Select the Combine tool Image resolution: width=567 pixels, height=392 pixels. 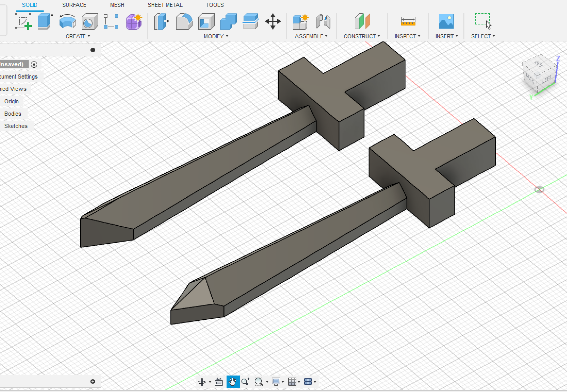[x=229, y=21]
